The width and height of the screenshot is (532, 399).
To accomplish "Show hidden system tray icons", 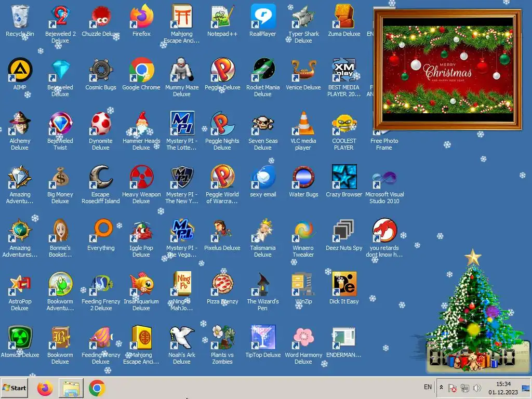I will pyautogui.click(x=441, y=388).
